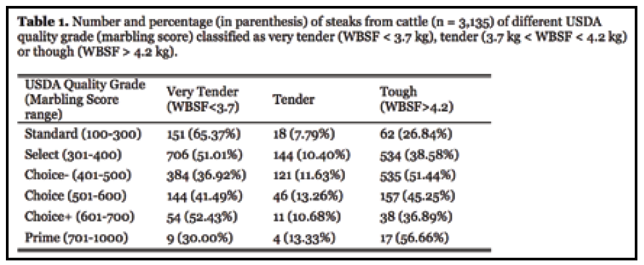The image size is (644, 265).
Task: Click the cell showing 17 (56.66%)
Action: point(415,236)
